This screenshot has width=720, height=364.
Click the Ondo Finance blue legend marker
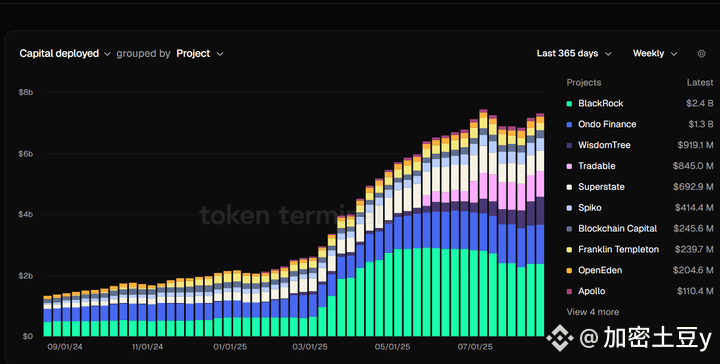coord(569,124)
